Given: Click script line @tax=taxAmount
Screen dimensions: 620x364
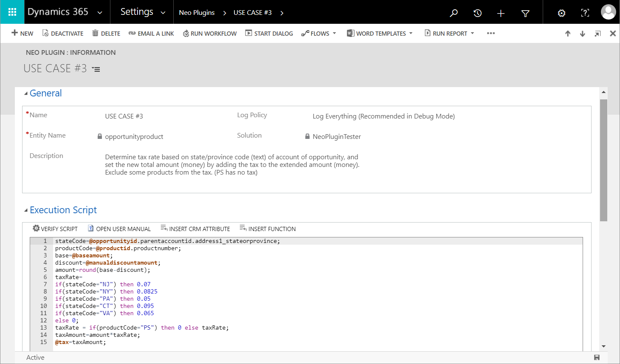Looking at the screenshot, I should [80, 342].
